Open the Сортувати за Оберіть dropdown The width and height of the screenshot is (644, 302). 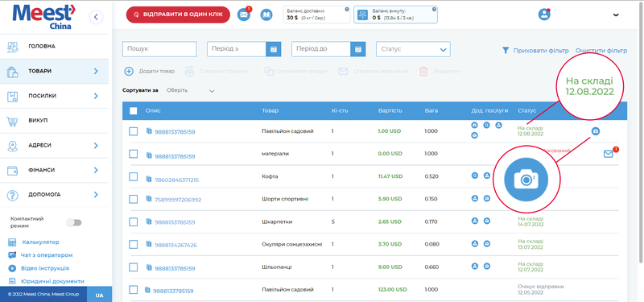[191, 91]
